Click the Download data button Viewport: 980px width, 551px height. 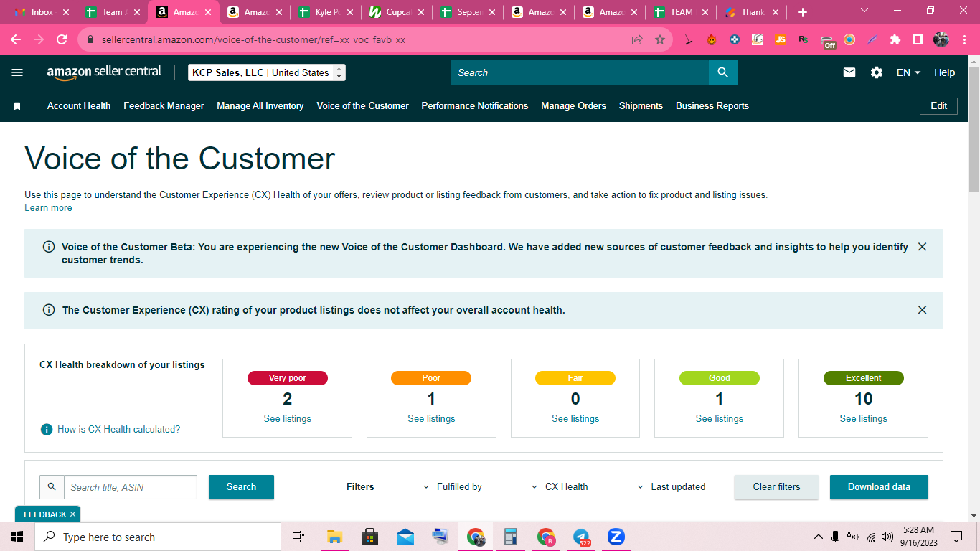click(879, 487)
